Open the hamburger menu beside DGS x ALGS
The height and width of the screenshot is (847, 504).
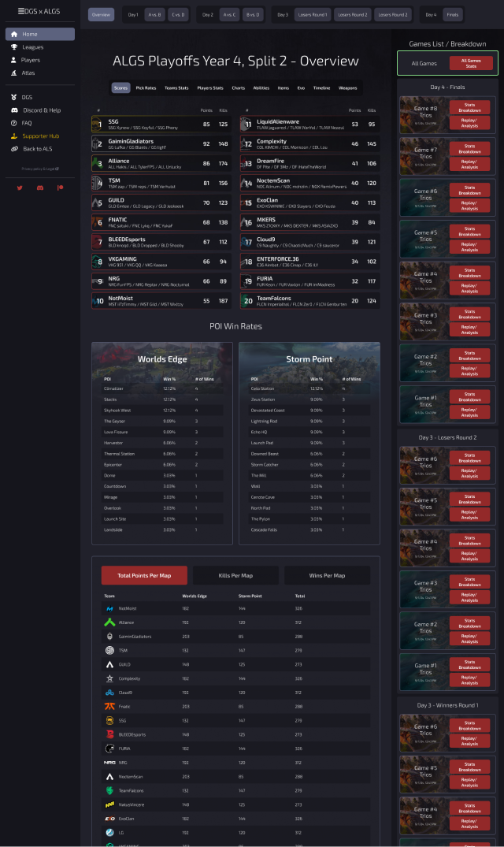(21, 11)
